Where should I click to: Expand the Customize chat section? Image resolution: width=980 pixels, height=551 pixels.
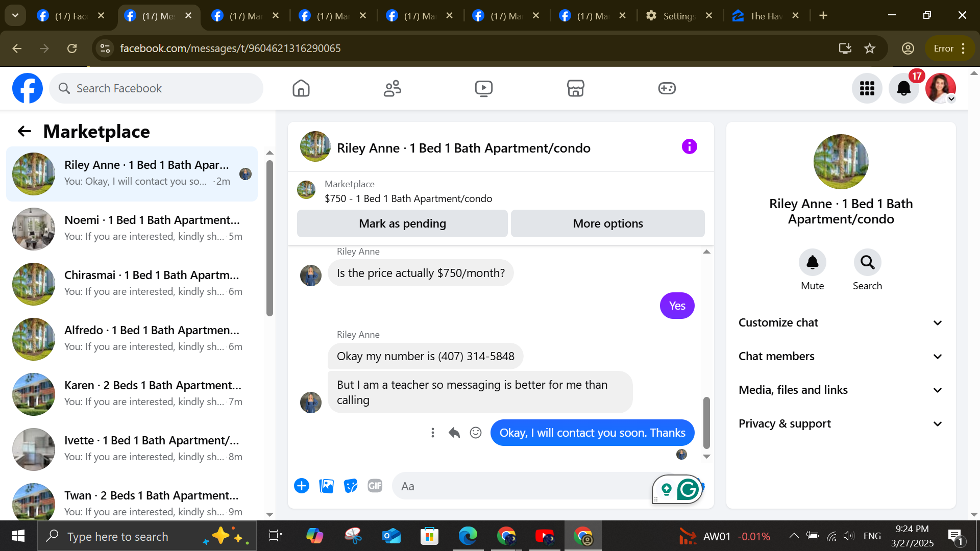click(841, 322)
